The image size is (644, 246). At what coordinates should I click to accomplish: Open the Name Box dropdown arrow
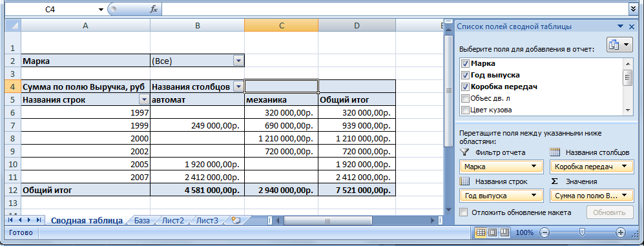pos(101,10)
